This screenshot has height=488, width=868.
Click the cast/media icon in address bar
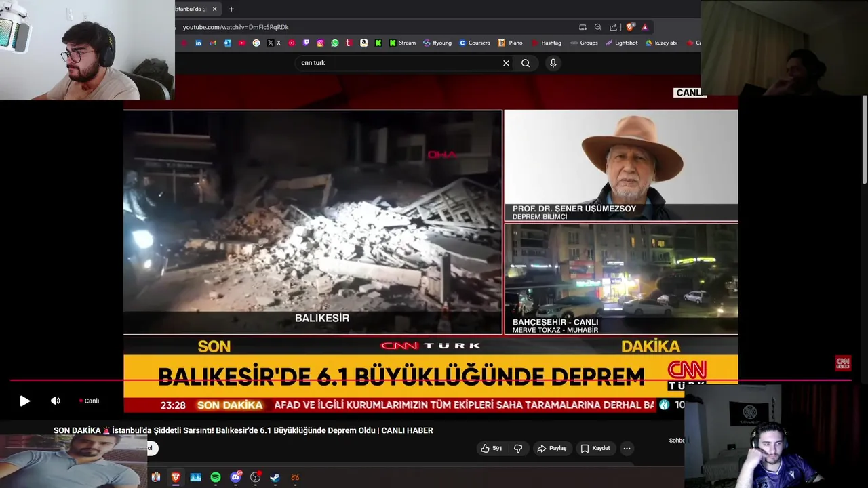[x=583, y=27]
